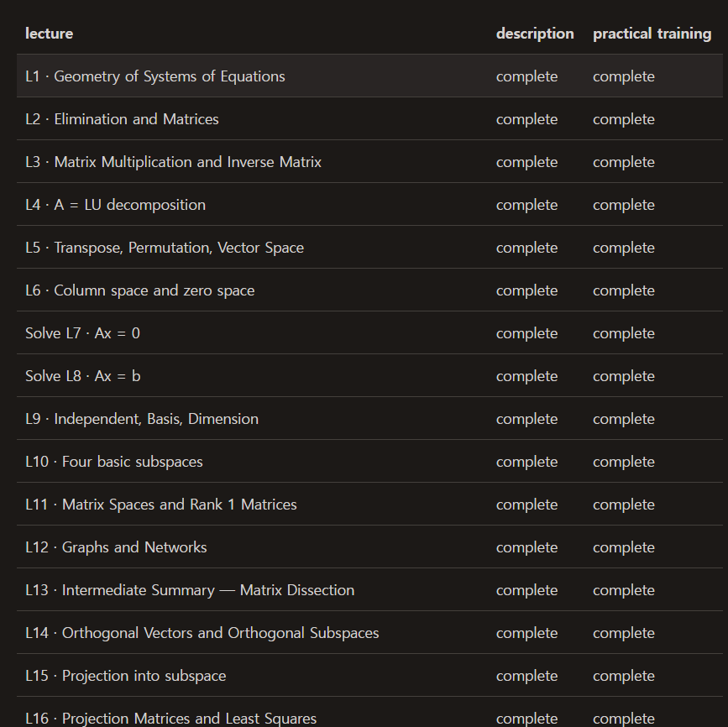Click L16 description 'complete' cell
The width and height of the screenshot is (728, 727).
pyautogui.click(x=526, y=718)
